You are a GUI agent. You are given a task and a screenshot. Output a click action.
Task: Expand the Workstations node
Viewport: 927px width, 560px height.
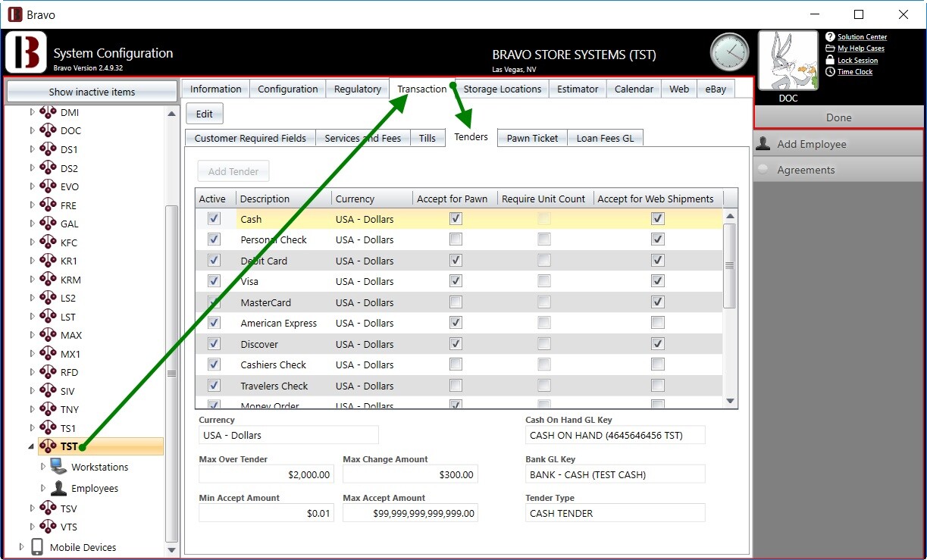pos(42,467)
